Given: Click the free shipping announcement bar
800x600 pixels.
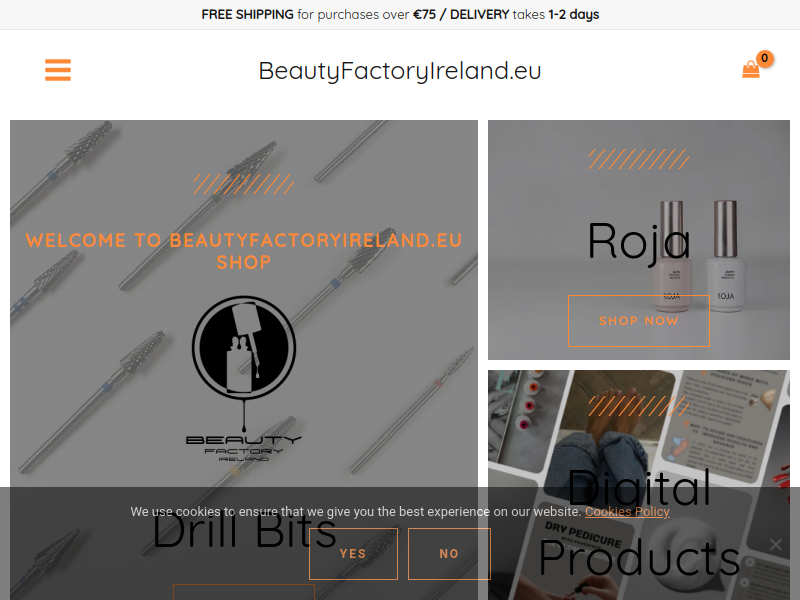Looking at the screenshot, I should [400, 14].
